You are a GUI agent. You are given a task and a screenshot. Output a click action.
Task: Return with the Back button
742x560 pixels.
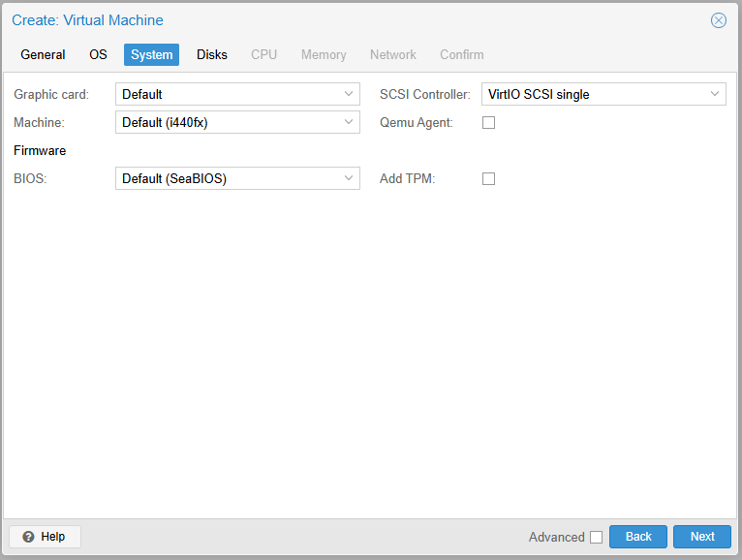click(x=638, y=537)
